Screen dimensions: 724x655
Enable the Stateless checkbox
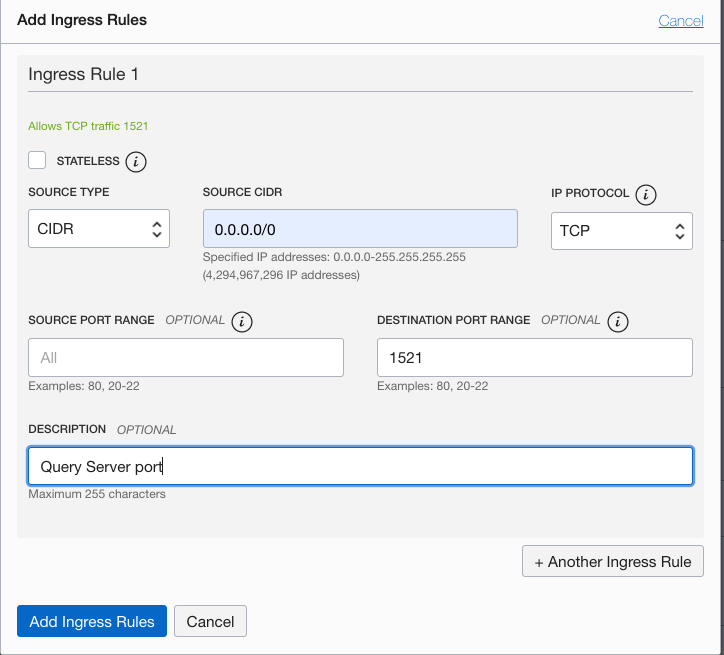pyautogui.click(x=38, y=160)
